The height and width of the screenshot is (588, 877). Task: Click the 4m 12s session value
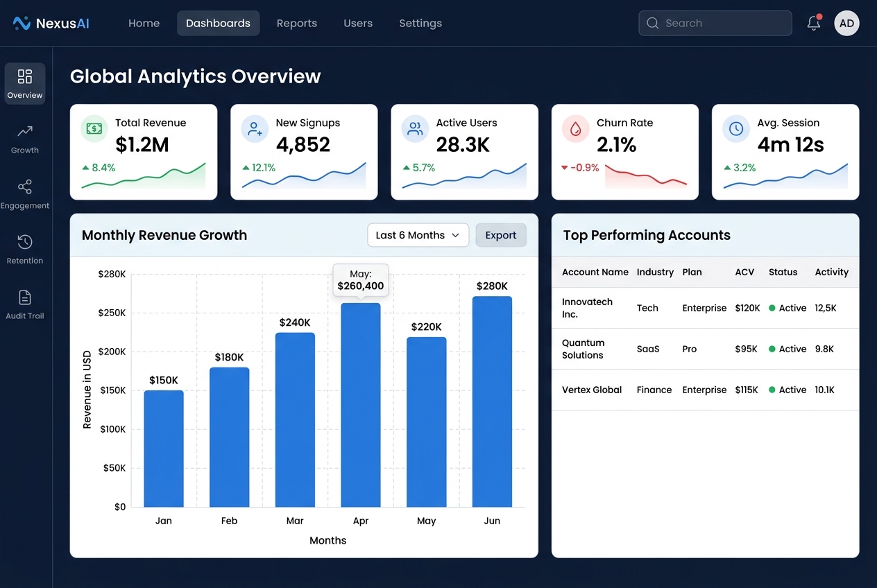791,144
